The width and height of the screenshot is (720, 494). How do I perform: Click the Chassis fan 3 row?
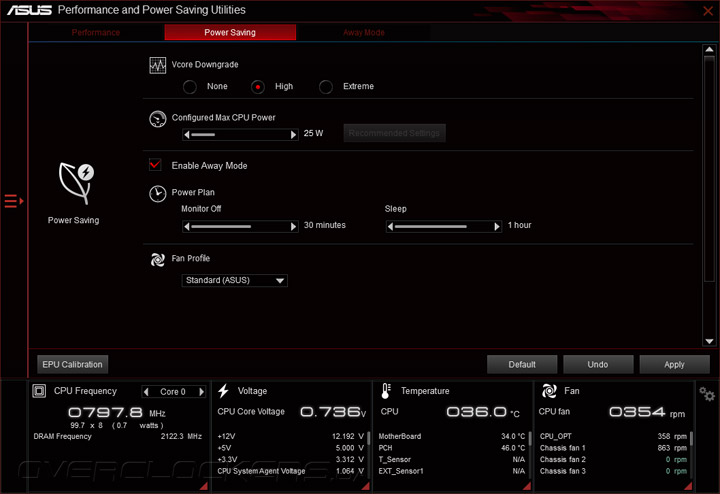(x=613, y=471)
